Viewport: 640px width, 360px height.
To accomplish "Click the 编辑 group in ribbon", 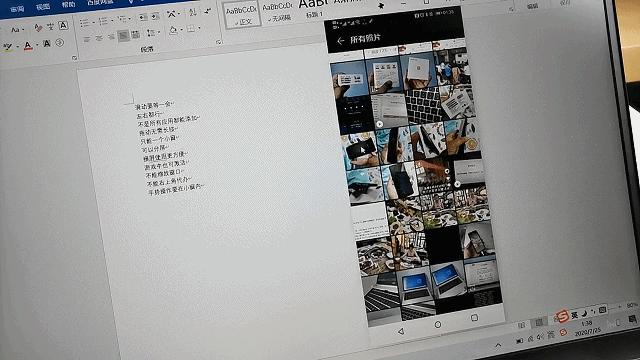I will (x=532, y=6).
